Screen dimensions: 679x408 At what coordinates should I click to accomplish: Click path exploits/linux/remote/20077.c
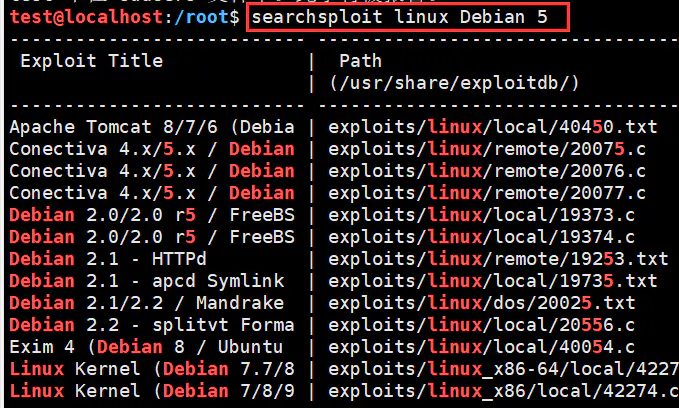tap(487, 193)
